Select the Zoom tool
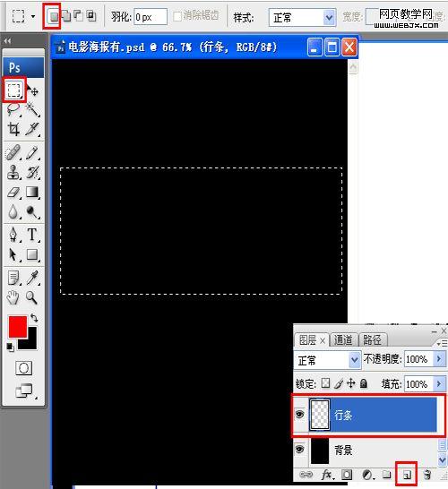 click(x=32, y=297)
